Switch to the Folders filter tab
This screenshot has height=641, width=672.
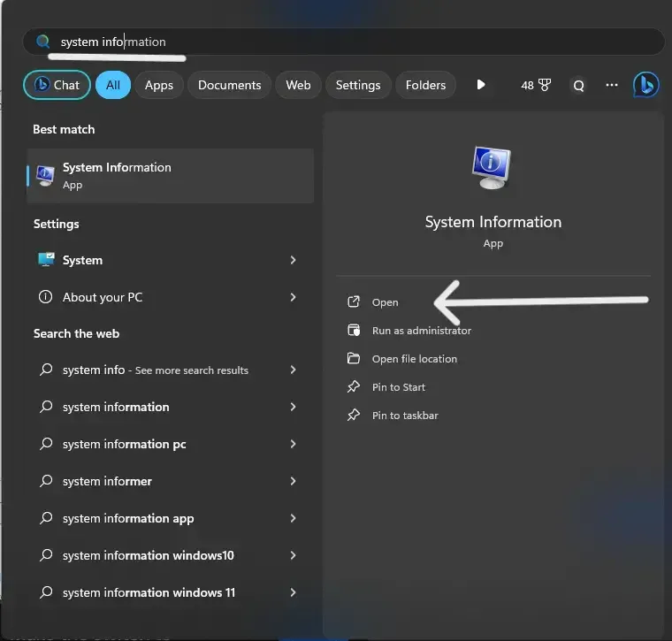coord(425,85)
